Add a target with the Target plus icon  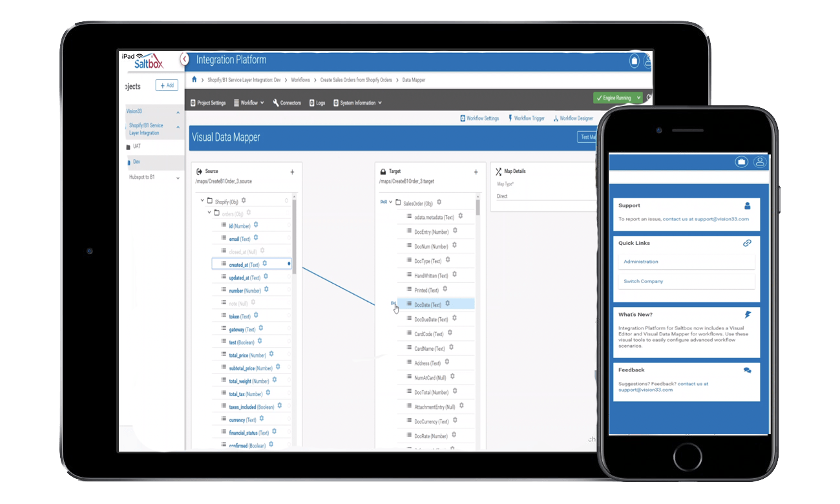tap(476, 172)
